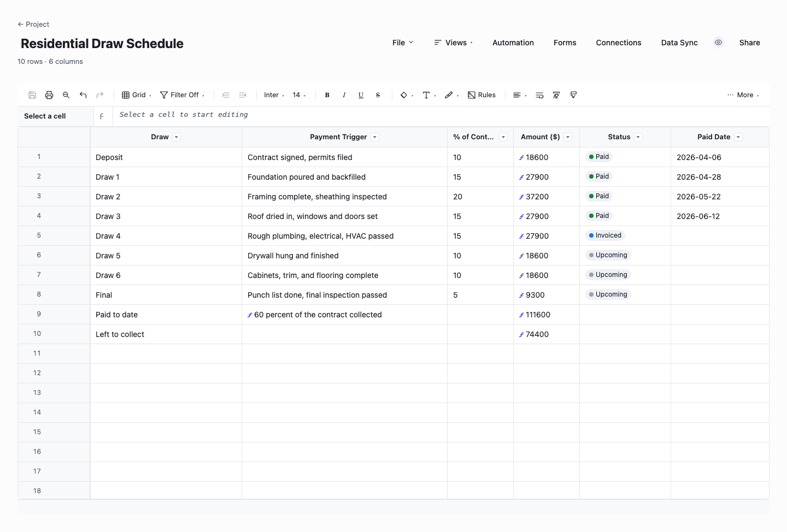Click the formula bar input field
Viewport: 787px width, 532px height.
point(441,115)
